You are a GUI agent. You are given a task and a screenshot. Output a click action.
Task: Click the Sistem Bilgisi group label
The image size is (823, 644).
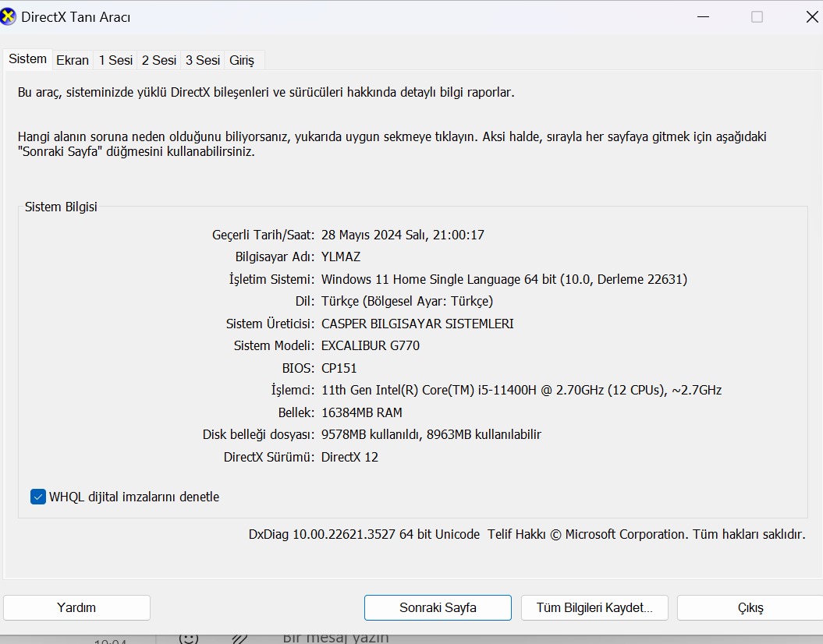(x=61, y=207)
